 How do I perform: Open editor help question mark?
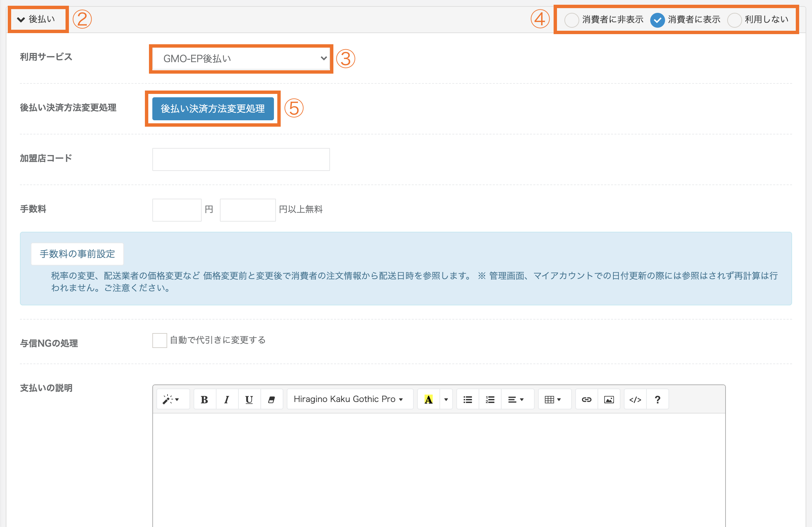(x=657, y=399)
